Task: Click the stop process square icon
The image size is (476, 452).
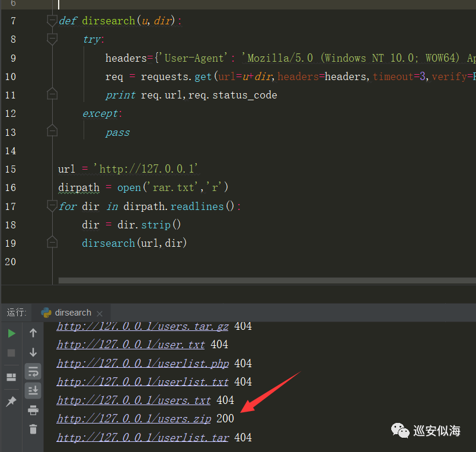Action: pos(11,353)
